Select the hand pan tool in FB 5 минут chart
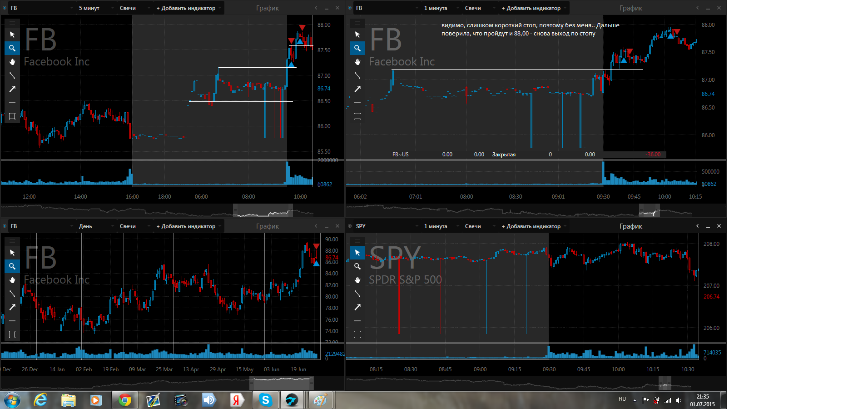 12,62
